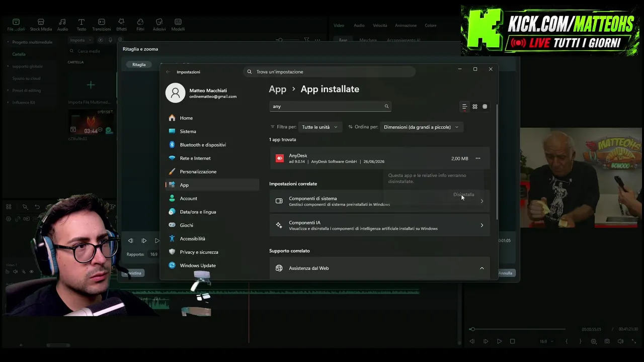Open Personalizzazione settings
The width and height of the screenshot is (644, 362).
click(x=212, y=171)
